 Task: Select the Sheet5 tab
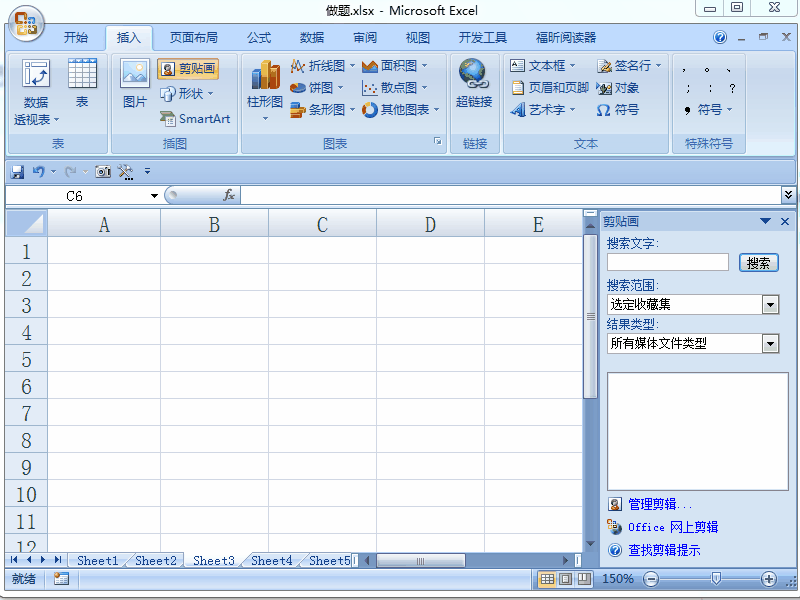tap(329, 561)
